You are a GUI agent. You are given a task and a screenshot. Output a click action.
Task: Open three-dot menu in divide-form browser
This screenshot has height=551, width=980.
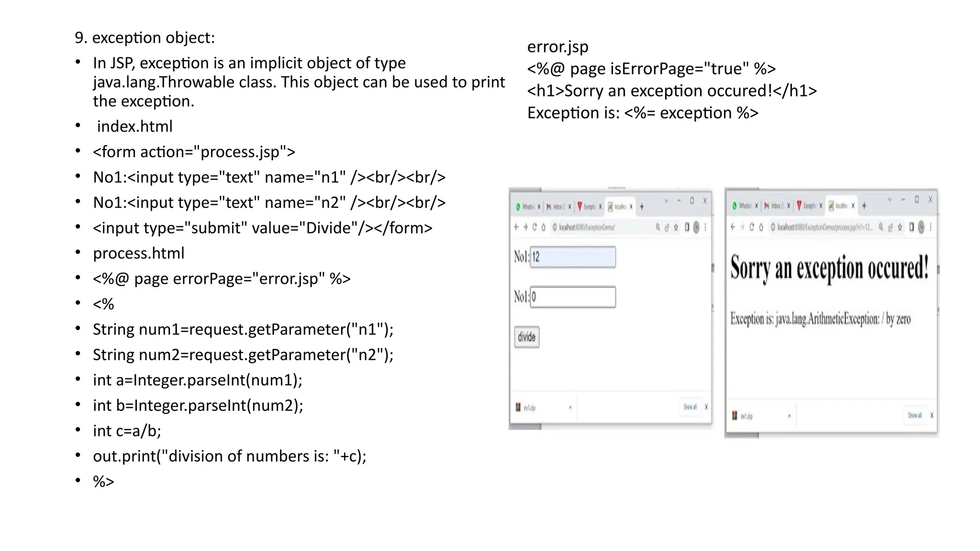coord(705,228)
